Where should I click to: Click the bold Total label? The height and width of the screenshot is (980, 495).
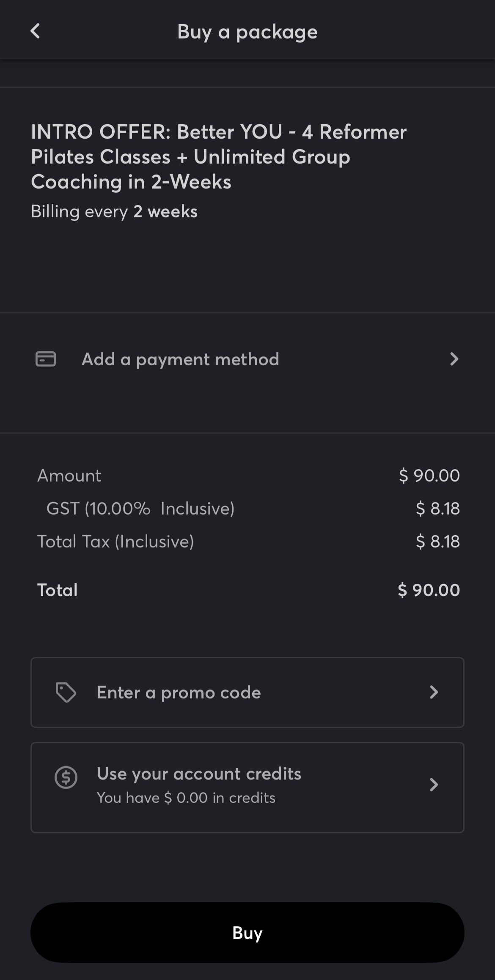[x=58, y=590]
